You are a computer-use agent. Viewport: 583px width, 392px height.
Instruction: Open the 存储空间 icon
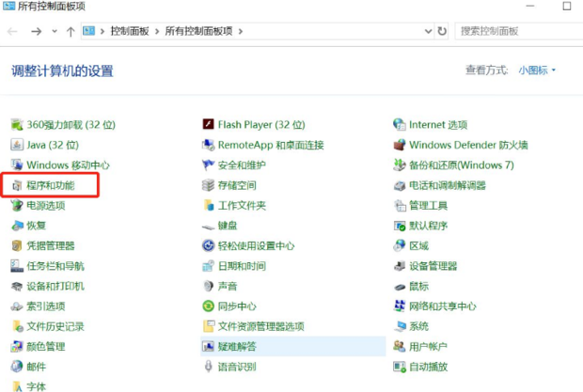[x=208, y=185]
